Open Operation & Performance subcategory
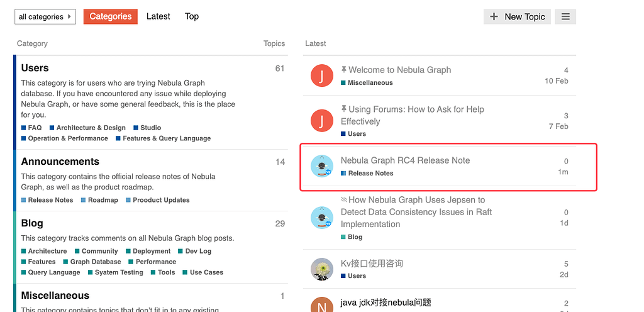The width and height of the screenshot is (644, 312). 65,138
